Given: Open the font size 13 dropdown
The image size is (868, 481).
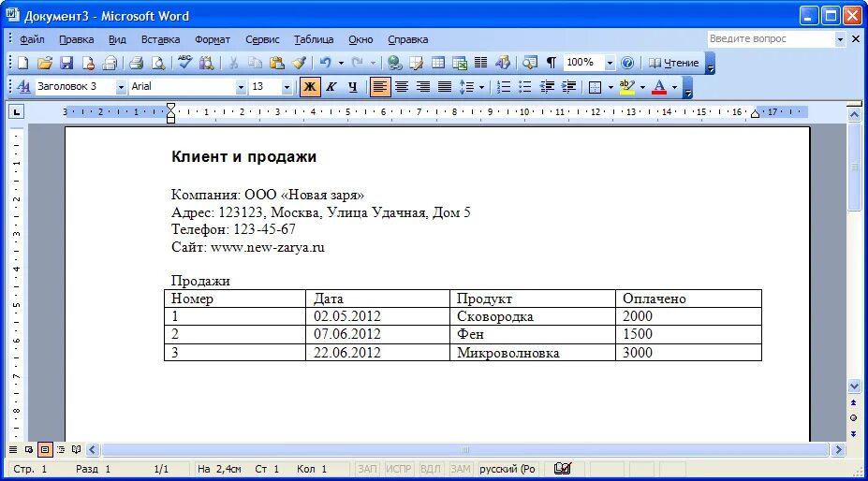Looking at the screenshot, I should point(287,87).
